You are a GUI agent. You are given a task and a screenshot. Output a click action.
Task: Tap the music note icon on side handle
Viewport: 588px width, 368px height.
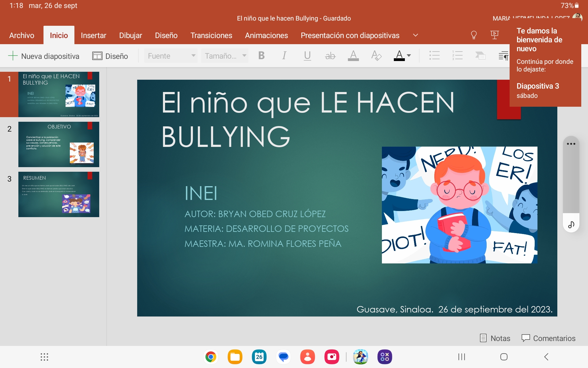tap(571, 225)
